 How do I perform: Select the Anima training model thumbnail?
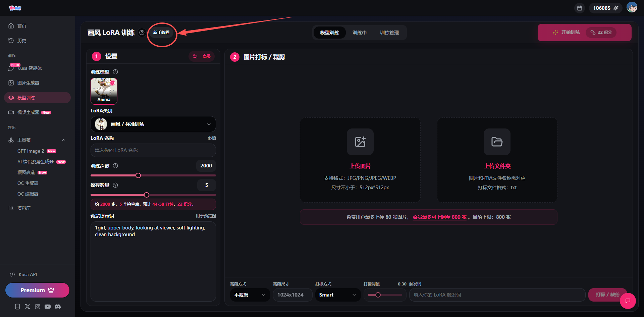tap(104, 91)
